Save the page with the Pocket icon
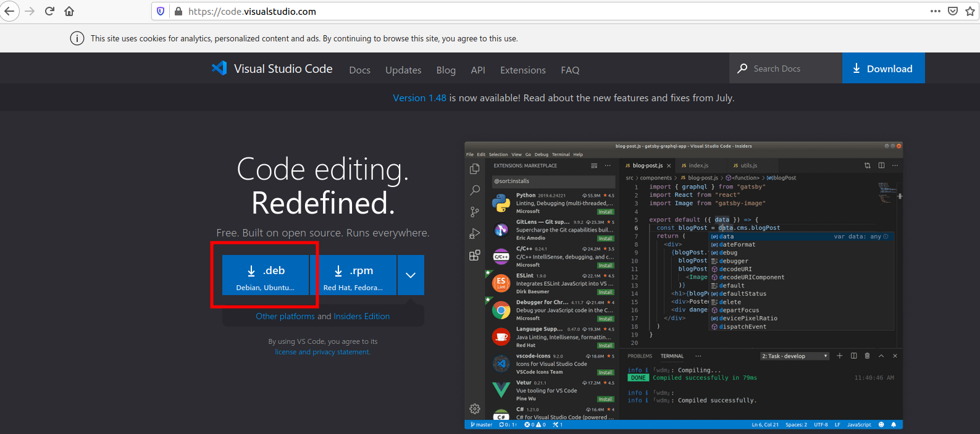 tap(953, 11)
